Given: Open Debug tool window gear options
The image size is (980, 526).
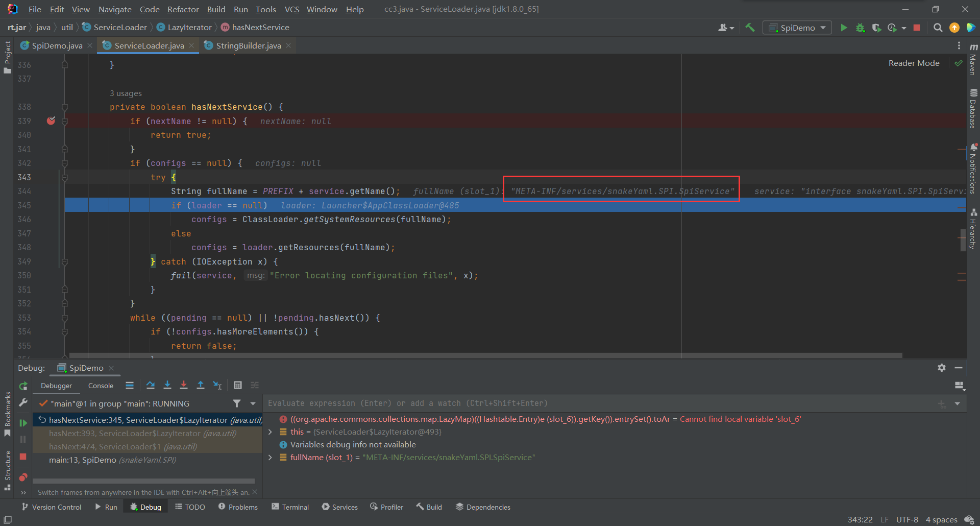Looking at the screenshot, I should point(942,368).
